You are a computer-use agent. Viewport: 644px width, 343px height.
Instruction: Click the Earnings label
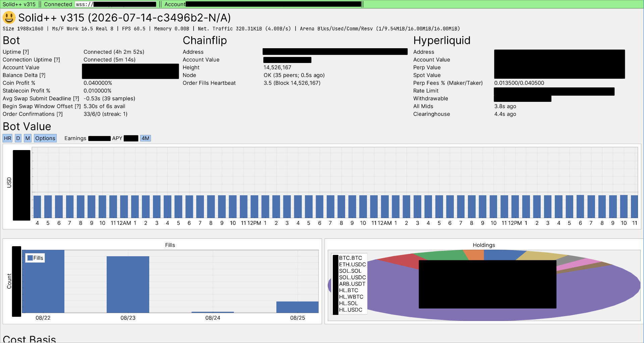[75, 138]
